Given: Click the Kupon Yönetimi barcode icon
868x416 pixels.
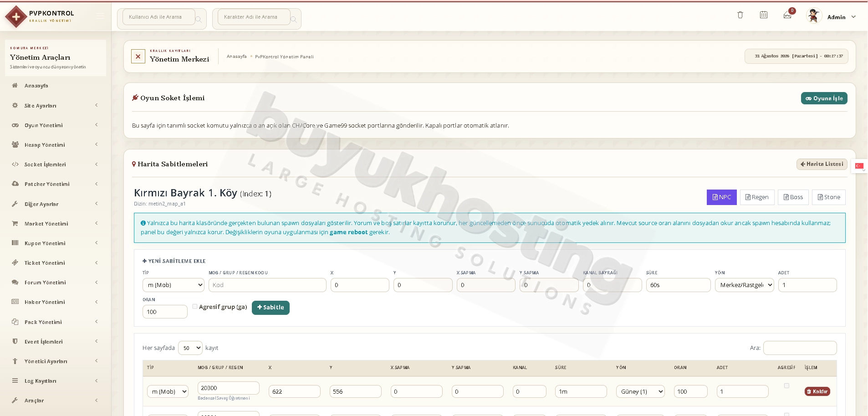Looking at the screenshot, I should (x=15, y=243).
